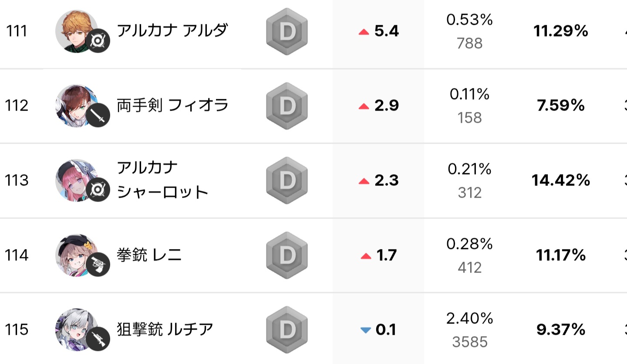Click the D tier badge in row 113
627x364 pixels.
[287, 180]
